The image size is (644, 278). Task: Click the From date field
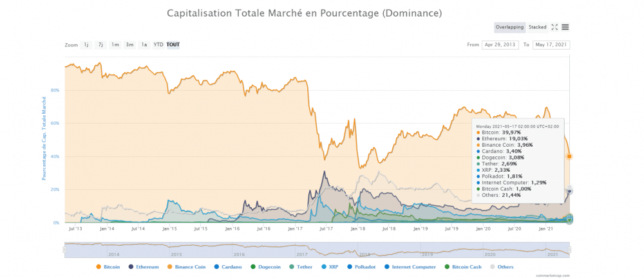501,45
